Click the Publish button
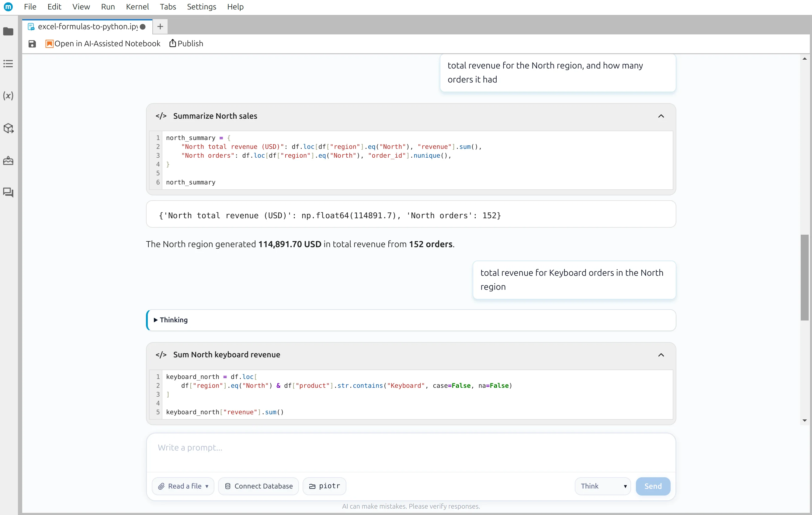This screenshot has width=812, height=515. coord(186,44)
